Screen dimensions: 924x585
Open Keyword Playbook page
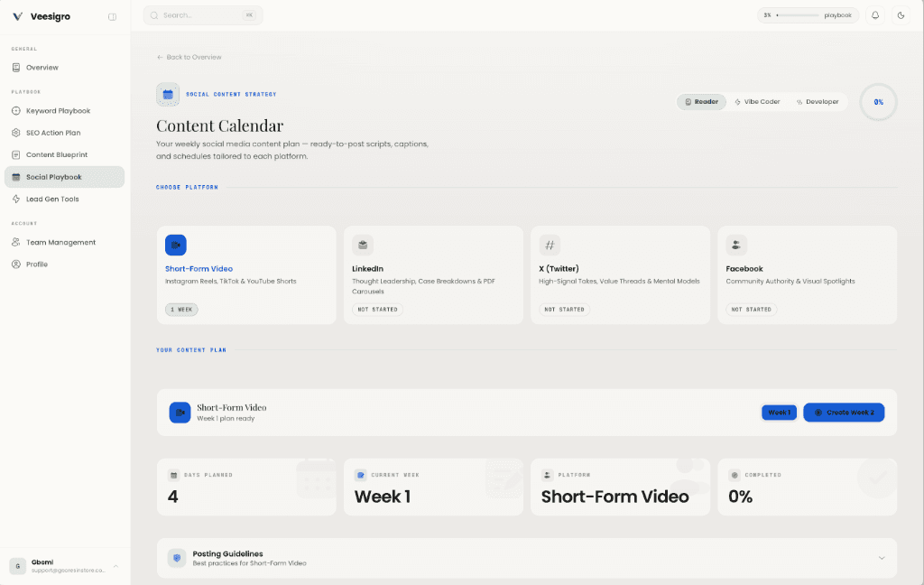click(x=64, y=111)
